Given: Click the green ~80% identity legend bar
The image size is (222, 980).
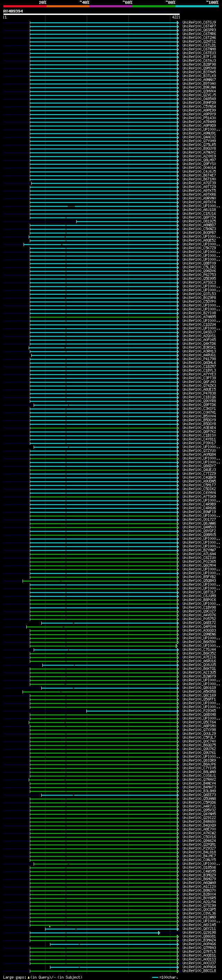Looking at the screenshot, I should 154,6.
